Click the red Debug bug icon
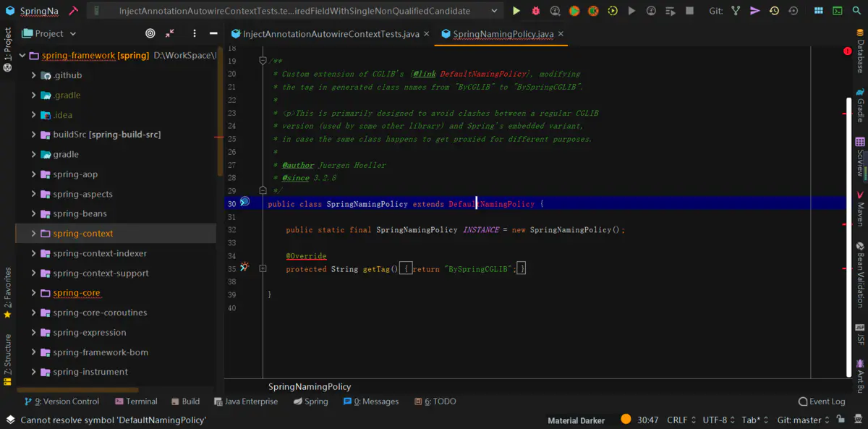Image resolution: width=868 pixels, height=429 pixels. (x=536, y=11)
